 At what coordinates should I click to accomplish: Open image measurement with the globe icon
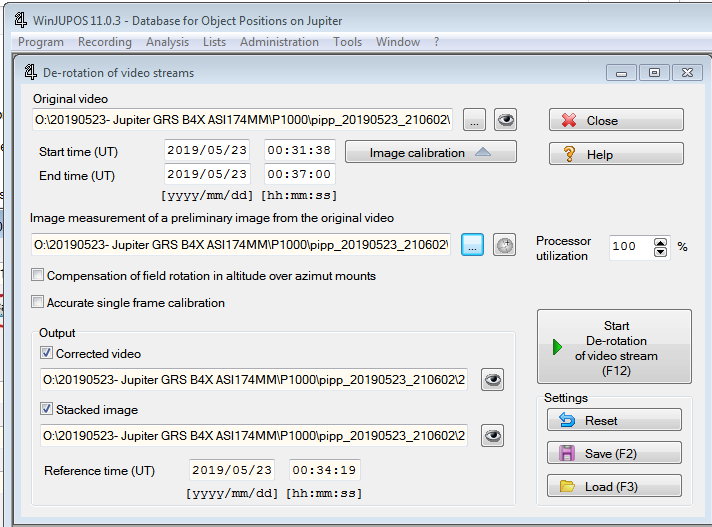pyautogui.click(x=504, y=245)
